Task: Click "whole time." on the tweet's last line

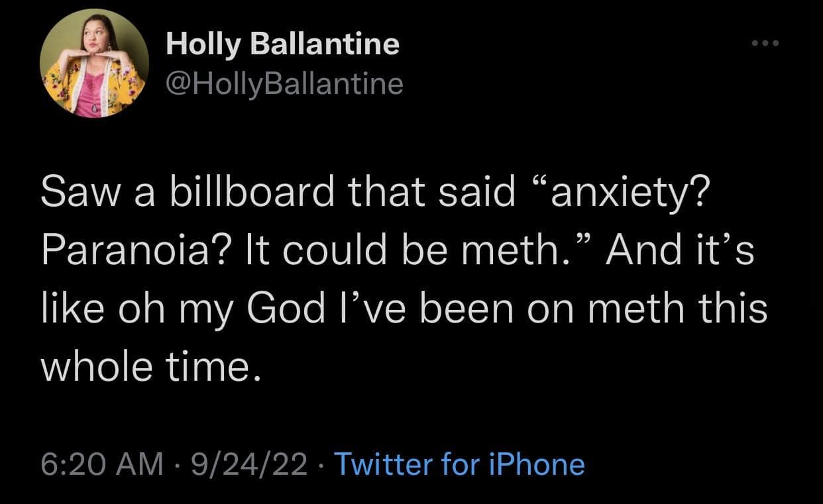Action: [147, 365]
